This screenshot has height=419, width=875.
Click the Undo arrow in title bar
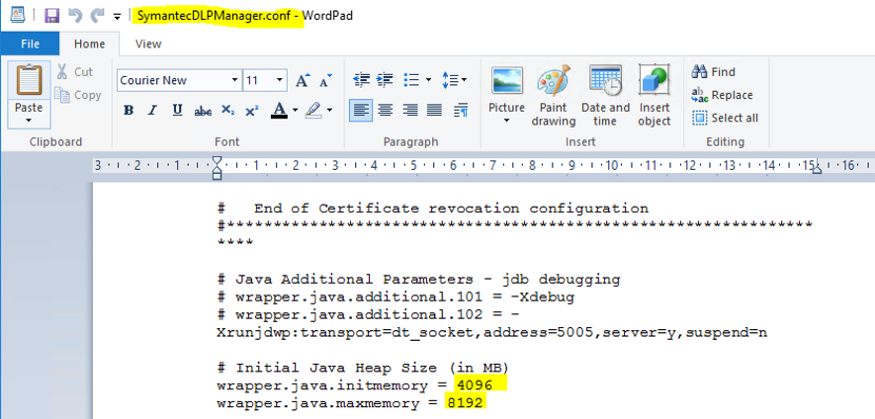75,16
